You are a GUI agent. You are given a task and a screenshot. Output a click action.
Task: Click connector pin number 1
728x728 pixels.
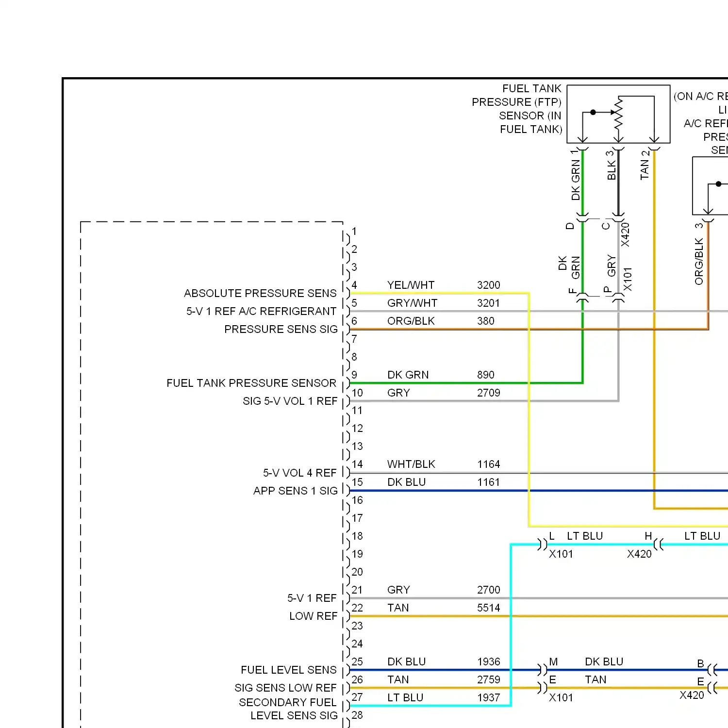click(x=354, y=231)
